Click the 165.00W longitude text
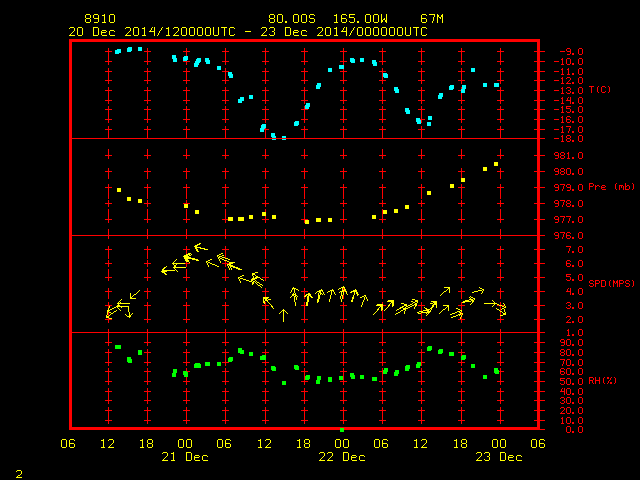This screenshot has height=480, width=640. [x=360, y=19]
